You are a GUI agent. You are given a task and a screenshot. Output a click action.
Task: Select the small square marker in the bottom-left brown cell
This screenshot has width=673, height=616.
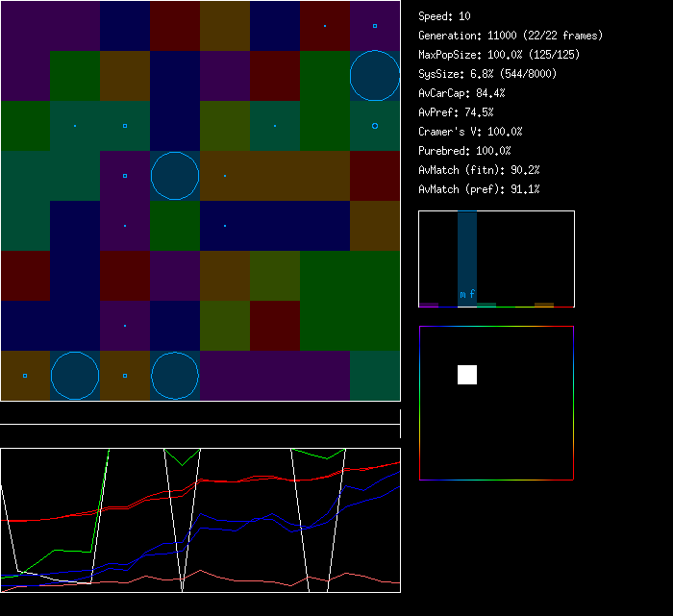click(x=25, y=376)
